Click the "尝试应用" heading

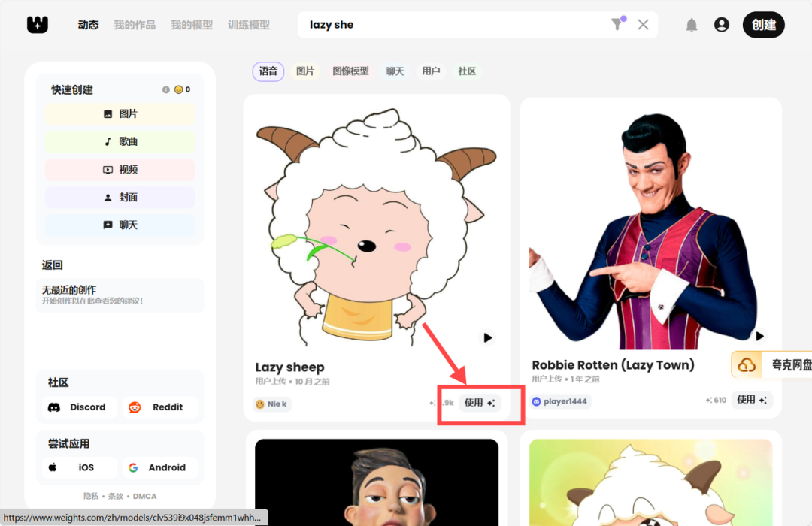(x=69, y=443)
